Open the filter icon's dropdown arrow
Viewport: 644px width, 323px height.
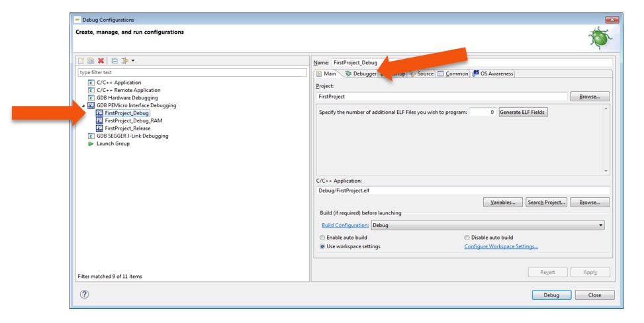point(133,61)
